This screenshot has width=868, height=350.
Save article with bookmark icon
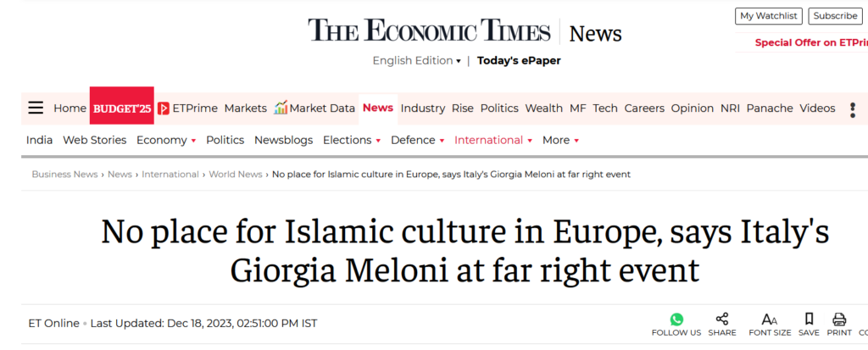point(809,319)
